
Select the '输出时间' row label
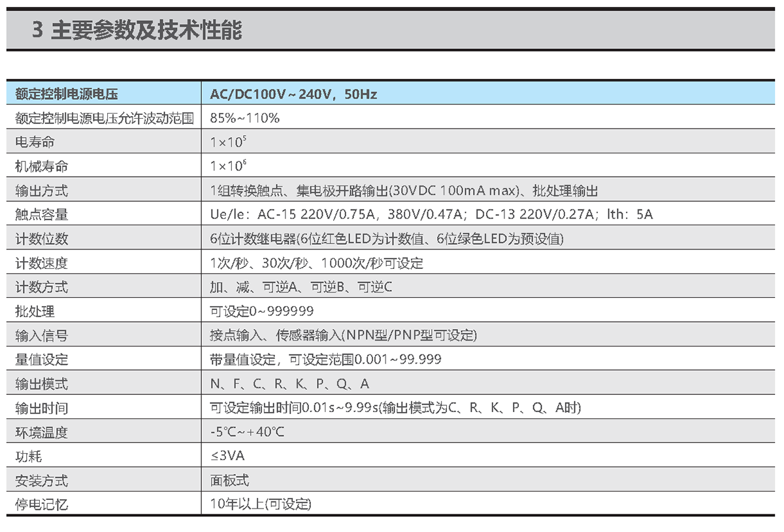click(41, 408)
